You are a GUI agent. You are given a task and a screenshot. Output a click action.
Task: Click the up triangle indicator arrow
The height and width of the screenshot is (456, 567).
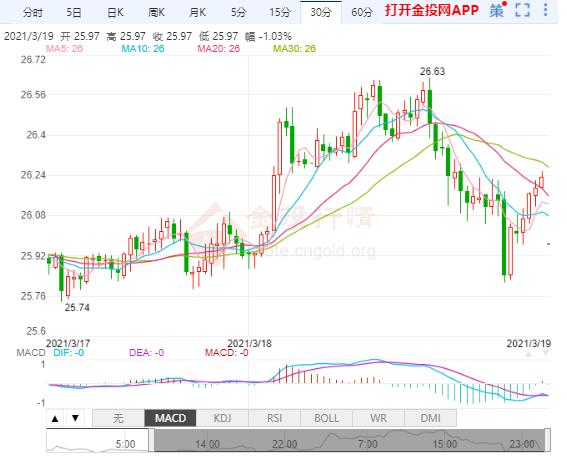pyautogui.click(x=55, y=419)
